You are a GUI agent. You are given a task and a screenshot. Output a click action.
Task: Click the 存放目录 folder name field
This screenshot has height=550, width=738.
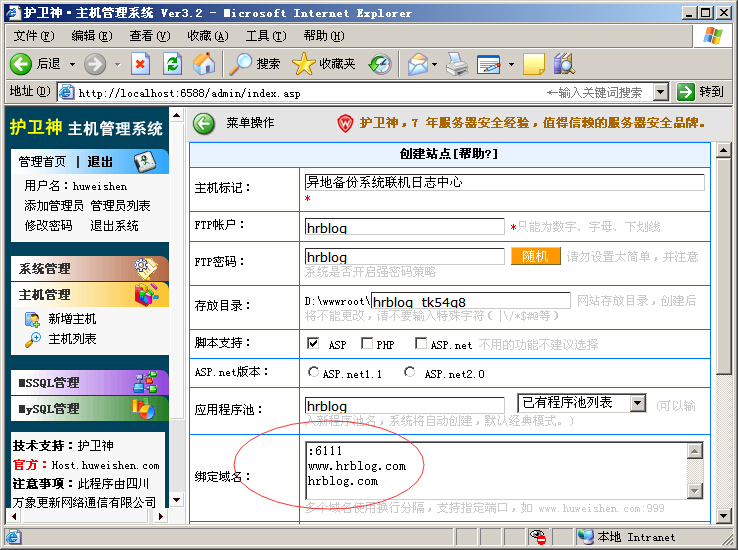pyautogui.click(x=471, y=301)
